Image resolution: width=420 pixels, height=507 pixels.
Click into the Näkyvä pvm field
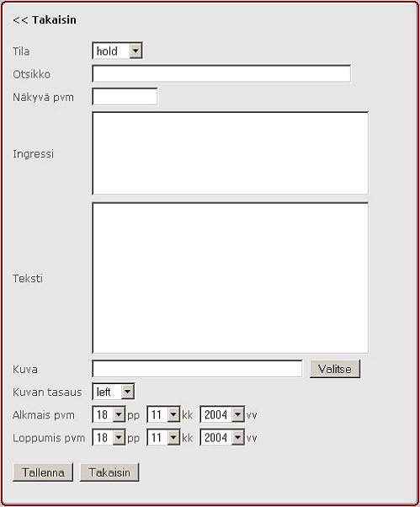point(125,97)
